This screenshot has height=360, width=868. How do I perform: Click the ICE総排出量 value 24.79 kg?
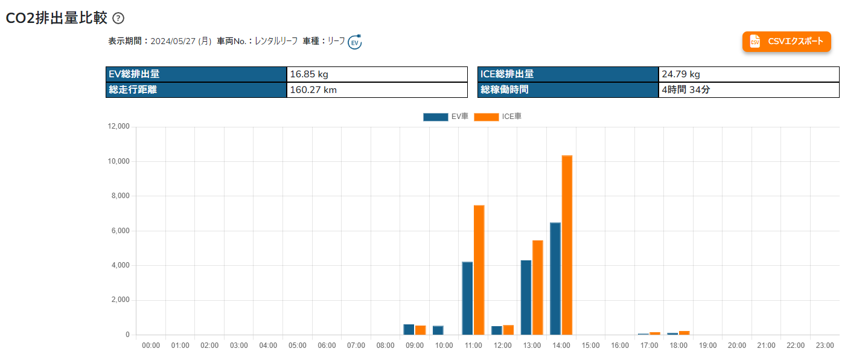click(x=681, y=74)
